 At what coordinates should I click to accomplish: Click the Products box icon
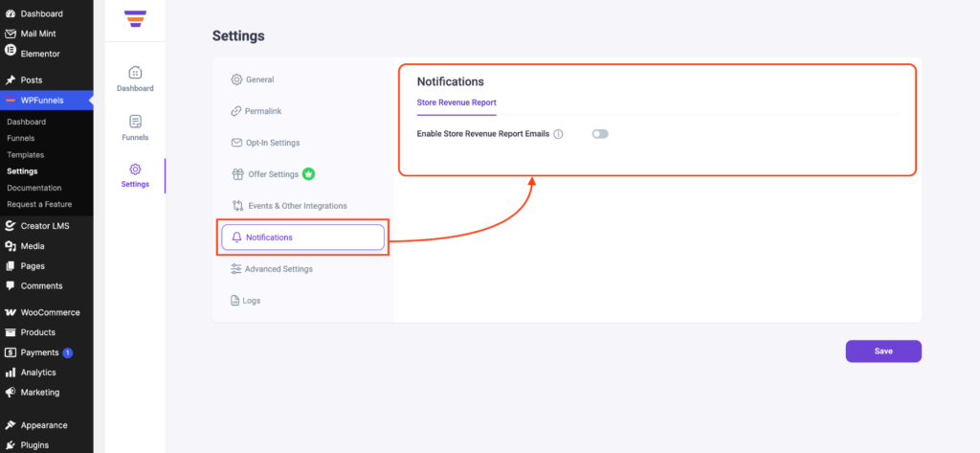tap(10, 332)
